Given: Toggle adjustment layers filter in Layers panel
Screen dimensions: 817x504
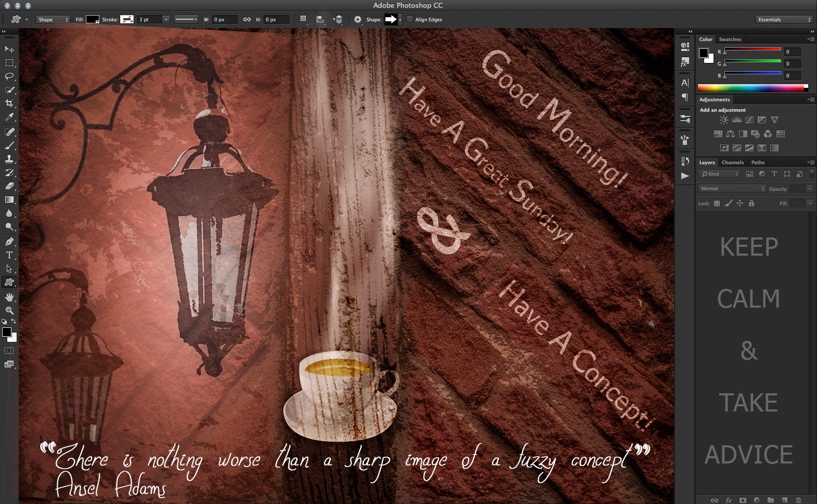Looking at the screenshot, I should point(762,174).
